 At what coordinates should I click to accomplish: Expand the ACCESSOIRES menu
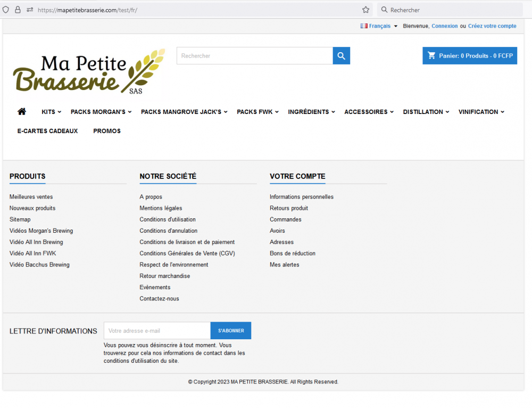coord(369,112)
